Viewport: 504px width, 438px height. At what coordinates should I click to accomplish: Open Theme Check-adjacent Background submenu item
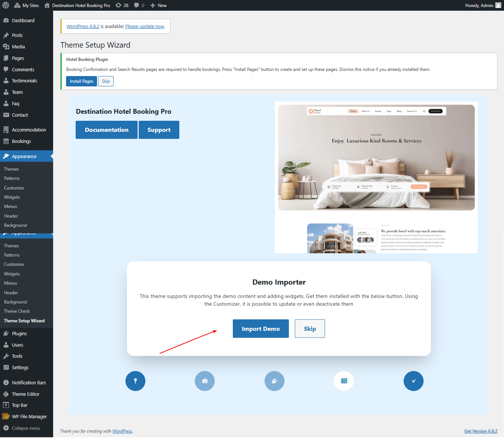[x=15, y=302]
